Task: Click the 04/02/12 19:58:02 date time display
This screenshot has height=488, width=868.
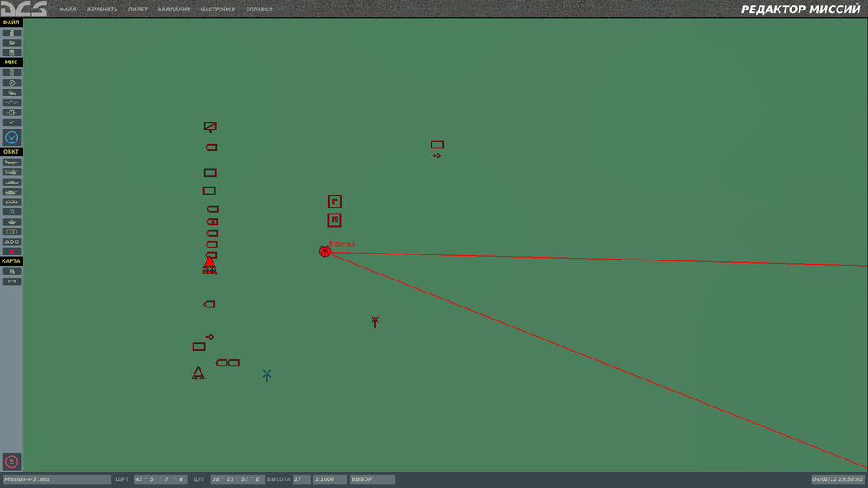Action: point(837,479)
